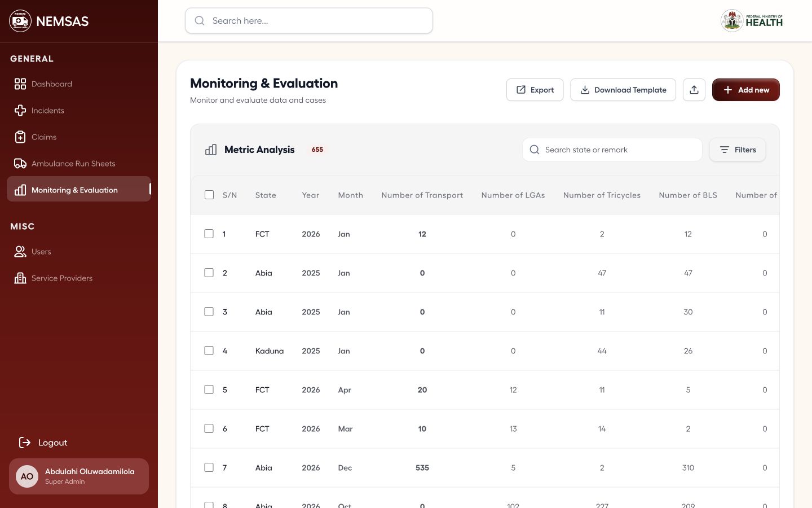
Task: Click the Apr month cell in row 5
Action: click(x=345, y=390)
